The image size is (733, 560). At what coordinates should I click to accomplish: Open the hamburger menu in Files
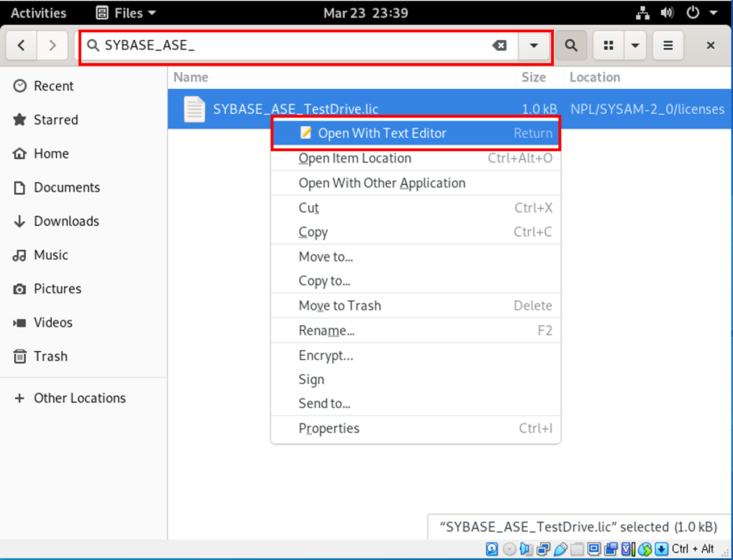pyautogui.click(x=668, y=45)
